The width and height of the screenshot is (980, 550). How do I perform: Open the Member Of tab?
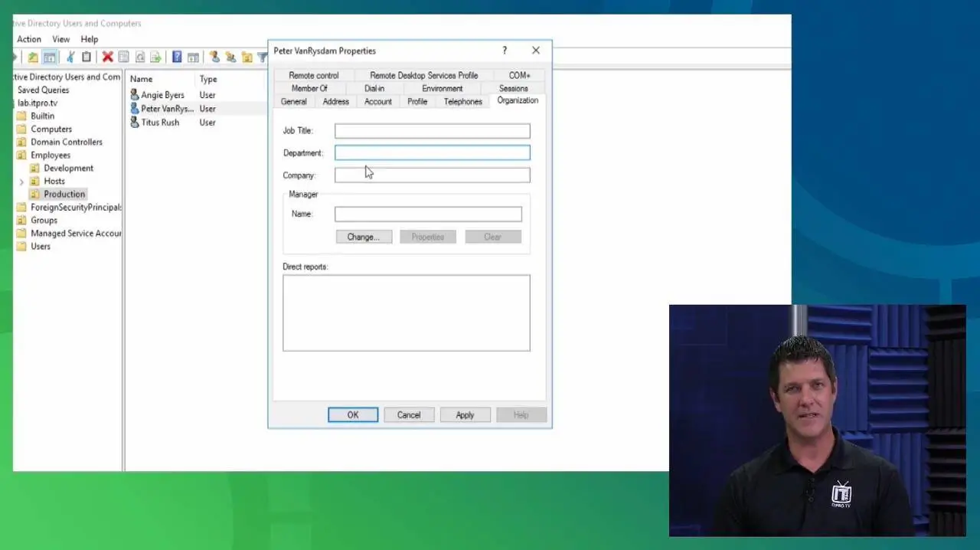[x=309, y=88]
